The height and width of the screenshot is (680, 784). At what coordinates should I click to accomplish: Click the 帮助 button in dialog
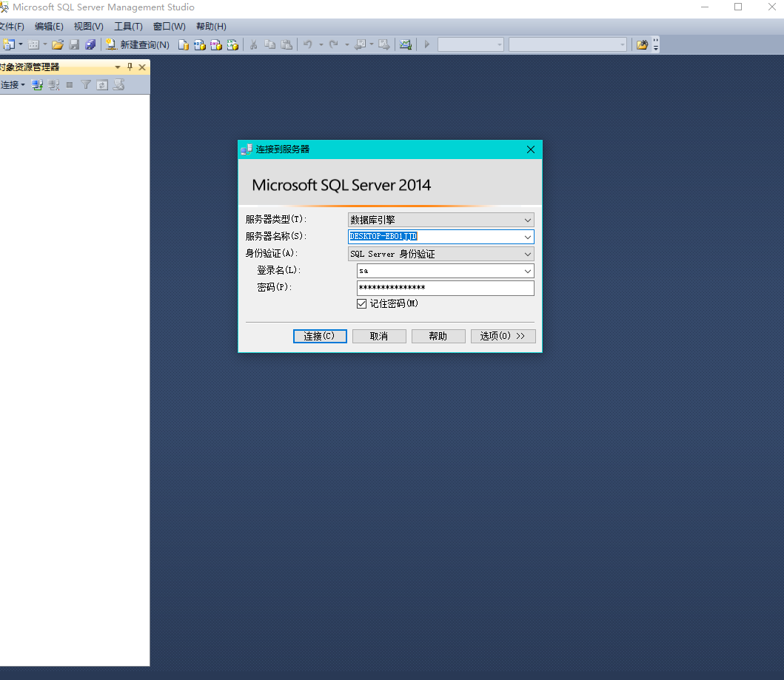pyautogui.click(x=438, y=336)
